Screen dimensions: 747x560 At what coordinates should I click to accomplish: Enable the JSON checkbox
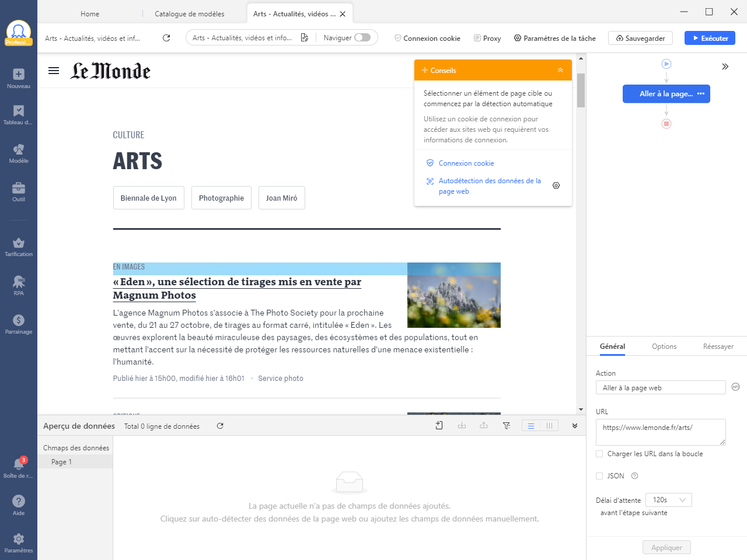[599, 476]
